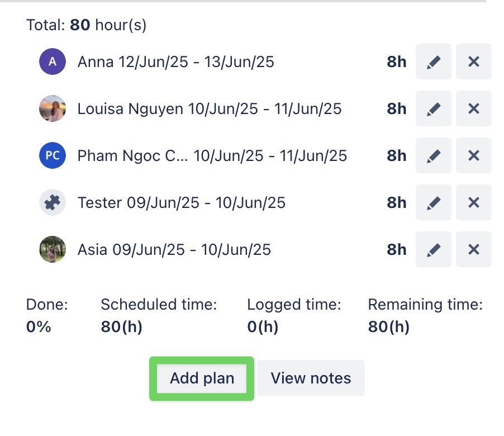
Task: Delete Tester's 09/Jun plan entry
Action: click(x=474, y=202)
